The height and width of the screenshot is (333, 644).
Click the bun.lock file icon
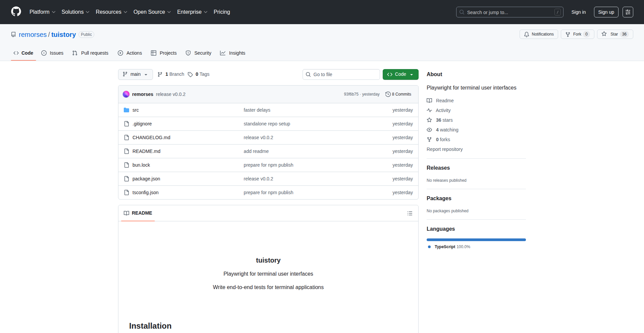(x=126, y=165)
